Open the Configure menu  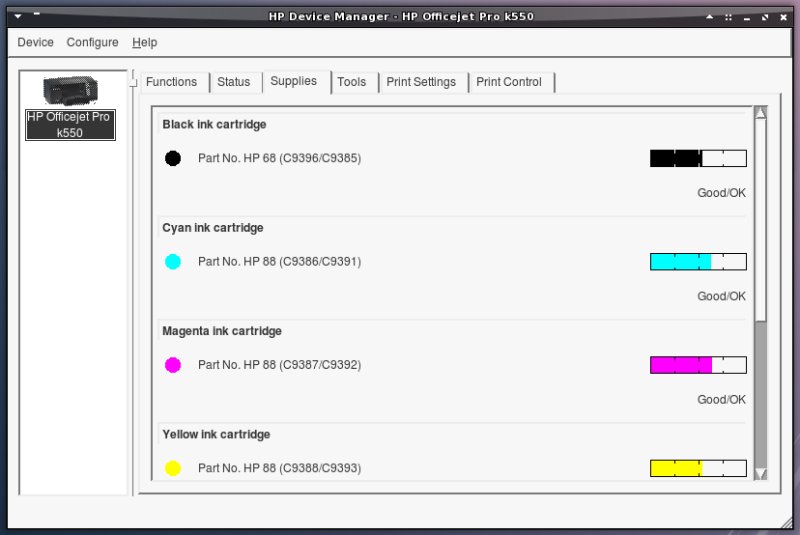point(92,42)
